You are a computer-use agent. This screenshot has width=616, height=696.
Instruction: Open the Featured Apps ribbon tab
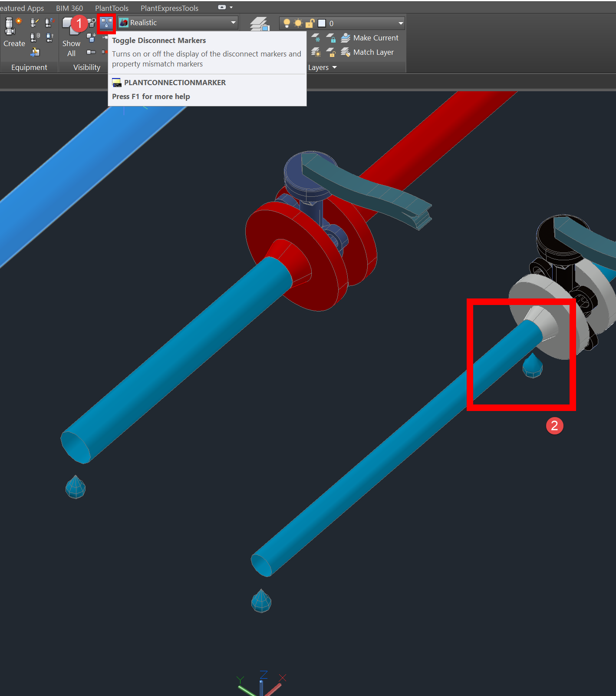22,8
